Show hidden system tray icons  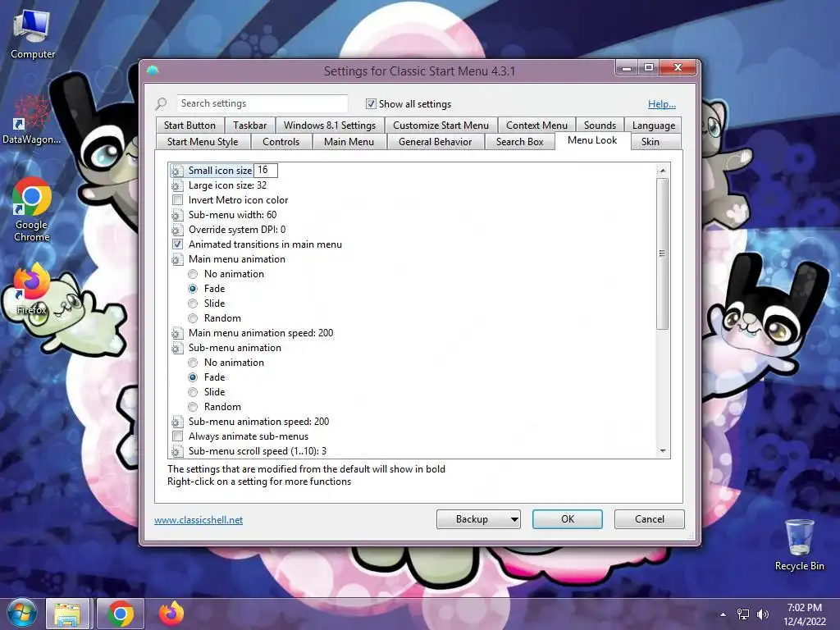point(724,614)
